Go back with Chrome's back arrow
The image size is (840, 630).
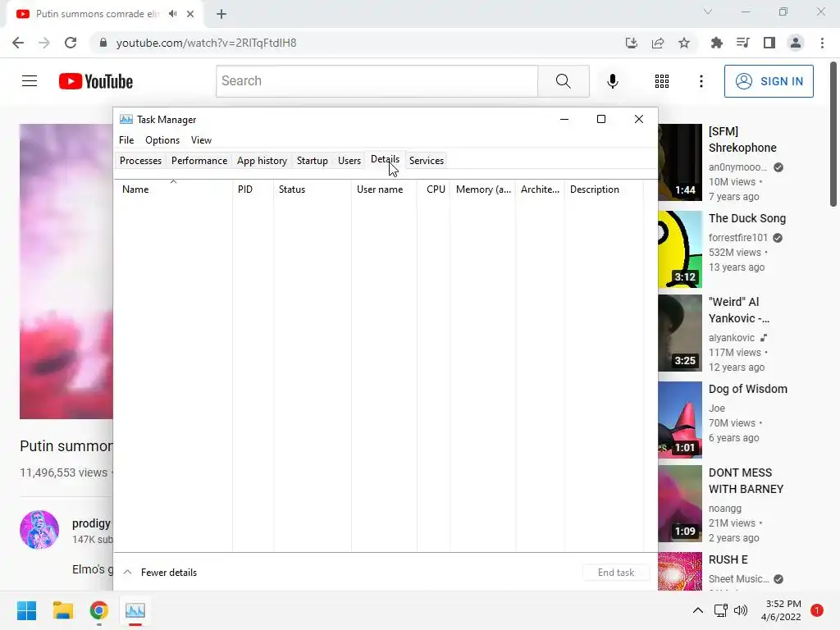18,43
